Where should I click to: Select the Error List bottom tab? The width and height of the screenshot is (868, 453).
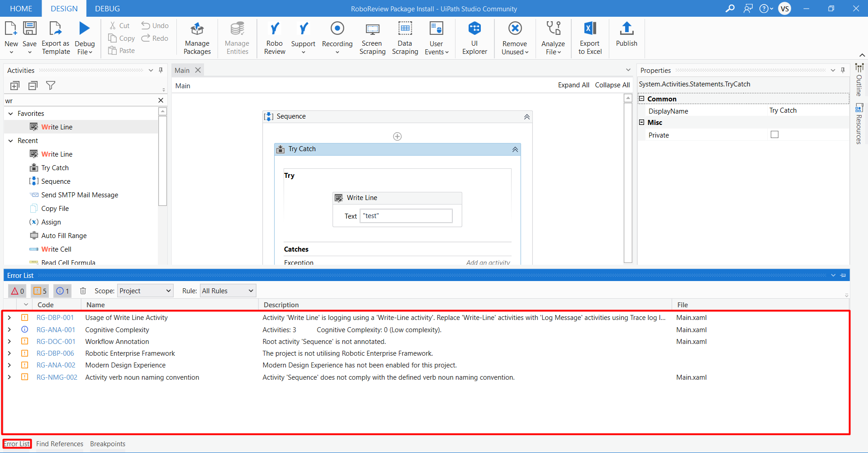click(x=17, y=444)
